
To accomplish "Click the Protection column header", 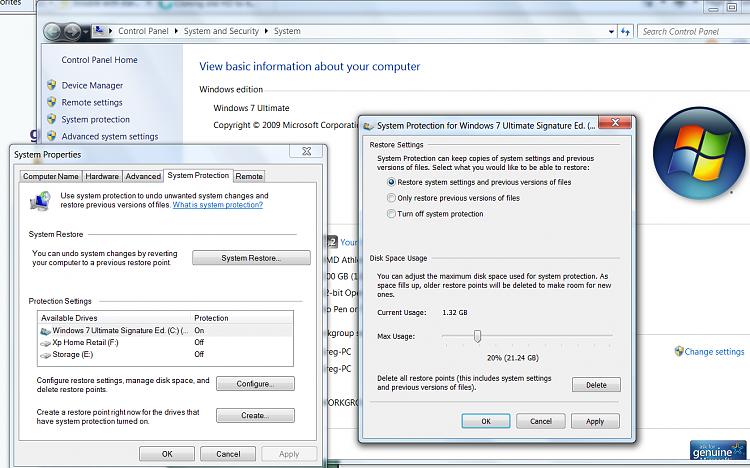I will click(242, 318).
